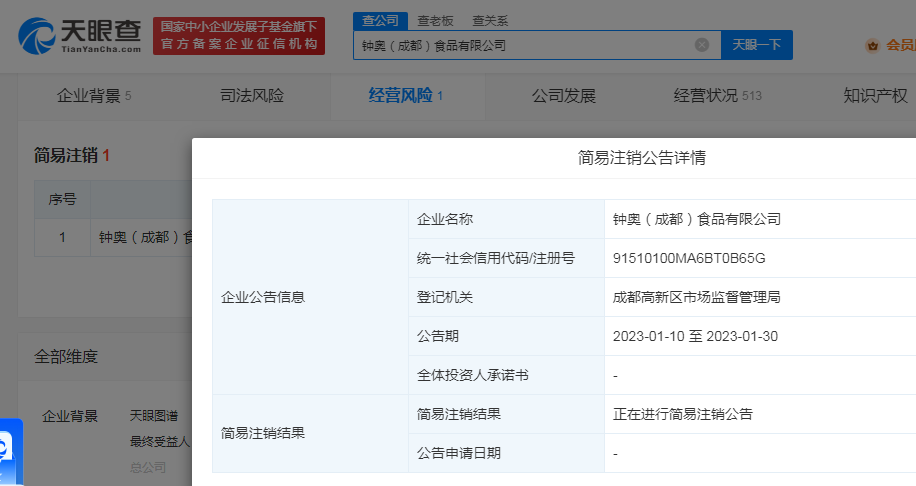The width and height of the screenshot is (916, 486).
Task: Click the 全部维度 heading
Action: click(66, 357)
